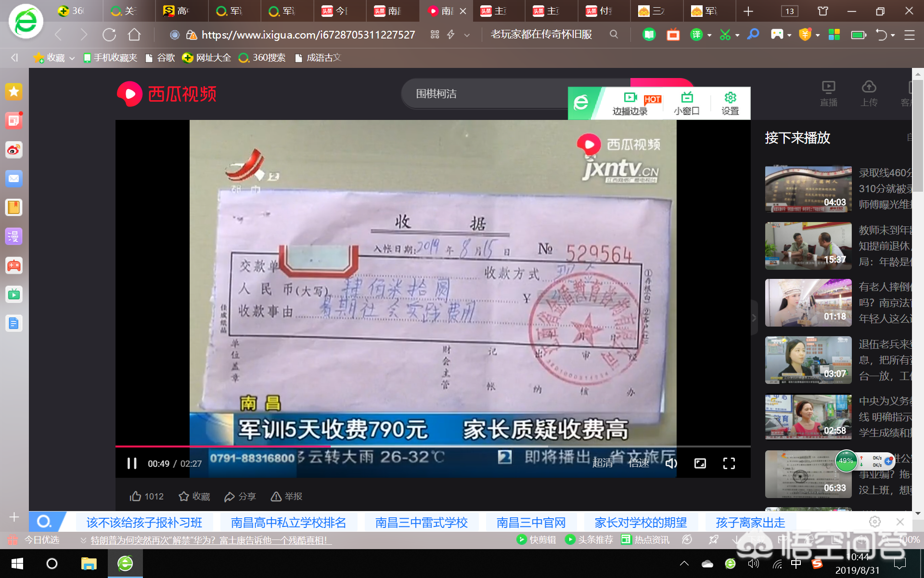Click the 南昌三中官网 suggestion link
Screen dimensions: 924x578
tap(531, 523)
